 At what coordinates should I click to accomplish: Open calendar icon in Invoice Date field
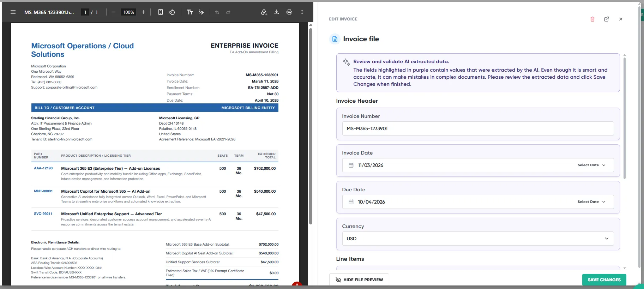click(x=351, y=165)
